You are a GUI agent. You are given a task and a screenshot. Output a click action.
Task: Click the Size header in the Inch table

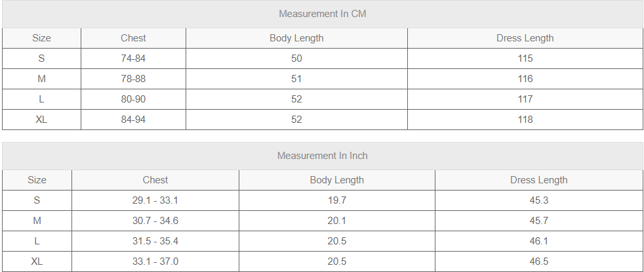click(x=37, y=180)
